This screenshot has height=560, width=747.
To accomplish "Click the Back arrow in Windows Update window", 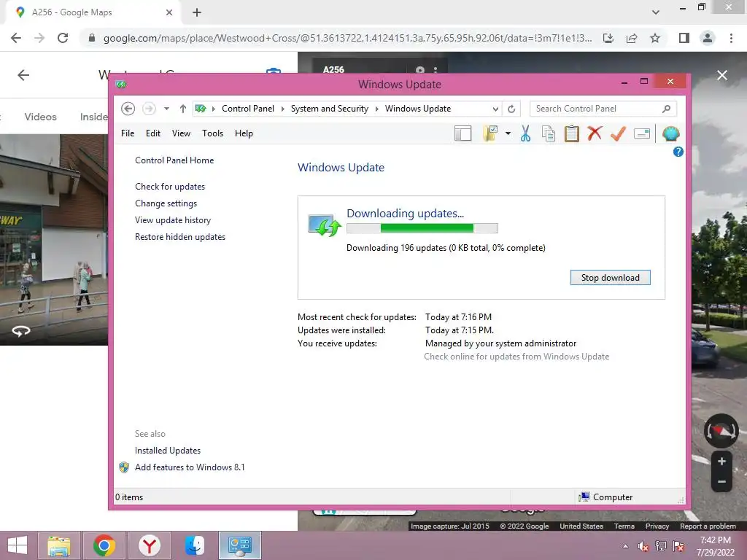I will tap(128, 109).
